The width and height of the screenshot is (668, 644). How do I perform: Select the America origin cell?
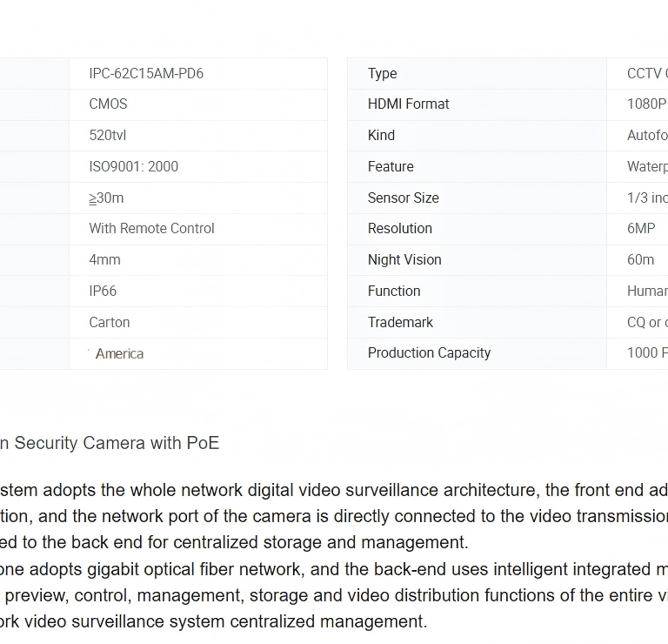[x=119, y=354]
